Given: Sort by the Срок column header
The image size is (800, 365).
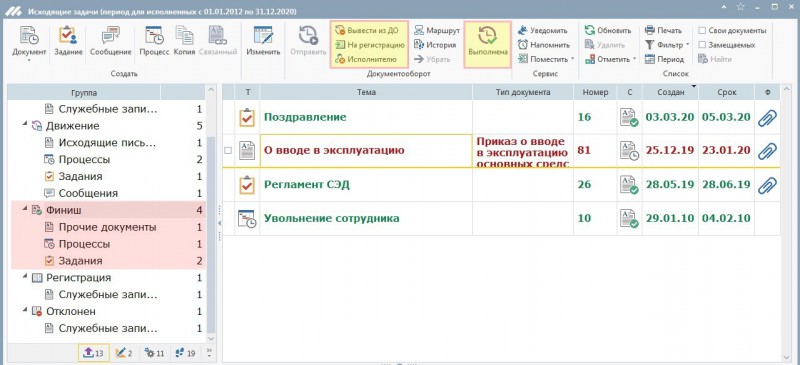Looking at the screenshot, I should pos(727,92).
